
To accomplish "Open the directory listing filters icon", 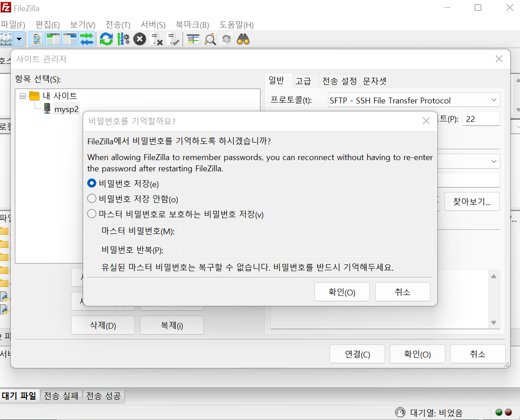I will 193,39.
